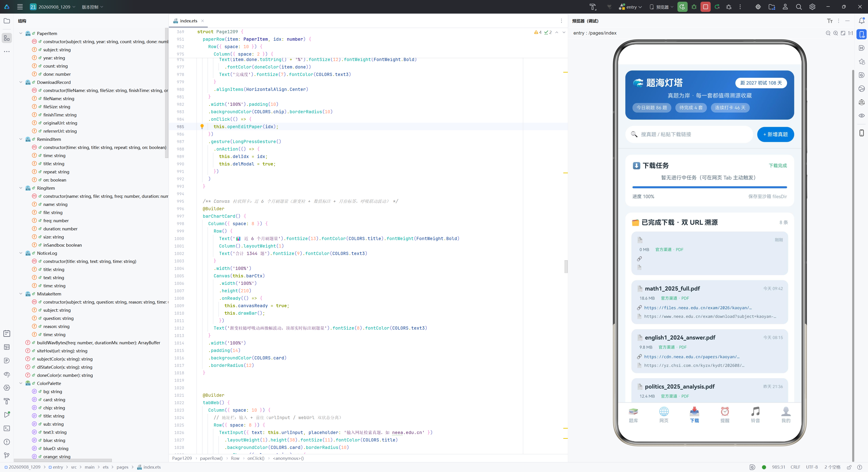Image resolution: width=868 pixels, height=472 pixels.
Task: Collapse the RemindItem class node
Action: 21,139
